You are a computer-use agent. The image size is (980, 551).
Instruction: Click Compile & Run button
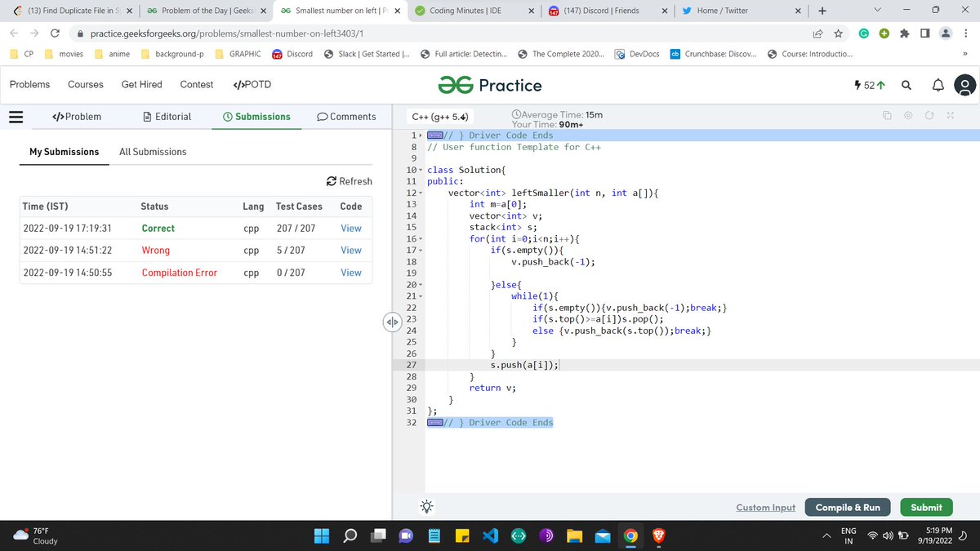[x=848, y=507]
